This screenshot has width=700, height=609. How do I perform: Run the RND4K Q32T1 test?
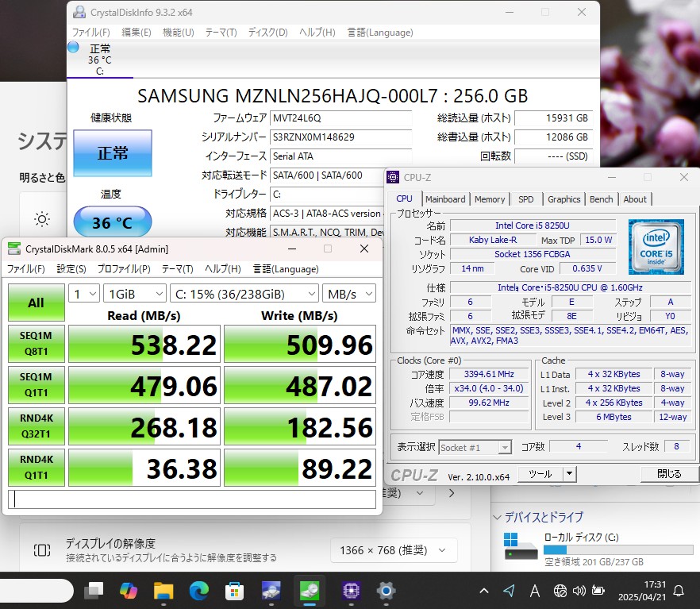(x=37, y=426)
